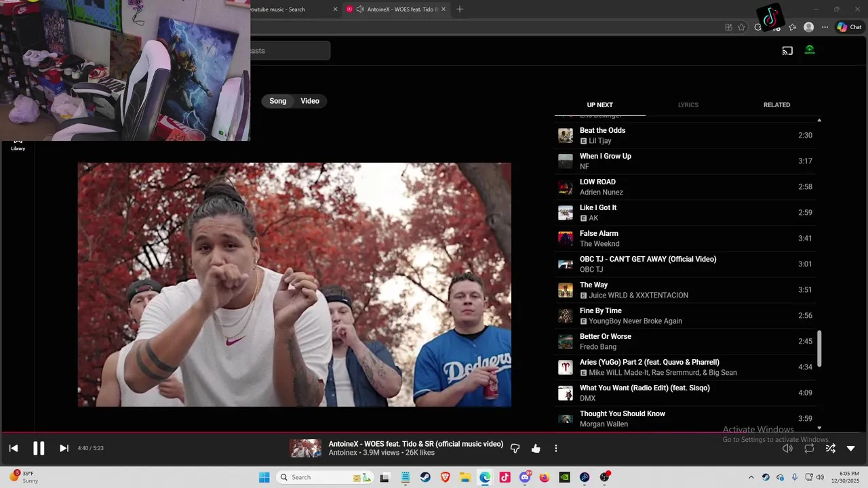Open Brave browser from the taskbar
Viewport: 868px width, 488px height.
(x=445, y=477)
